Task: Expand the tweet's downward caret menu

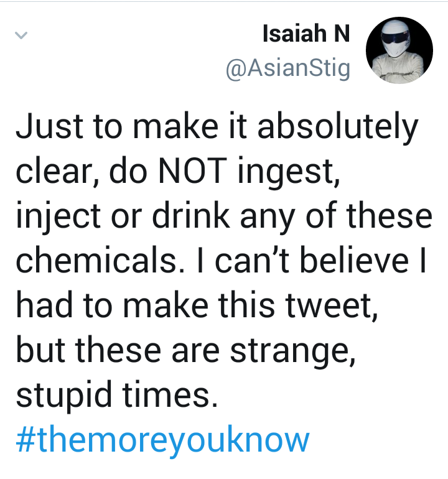Action: 21,35
